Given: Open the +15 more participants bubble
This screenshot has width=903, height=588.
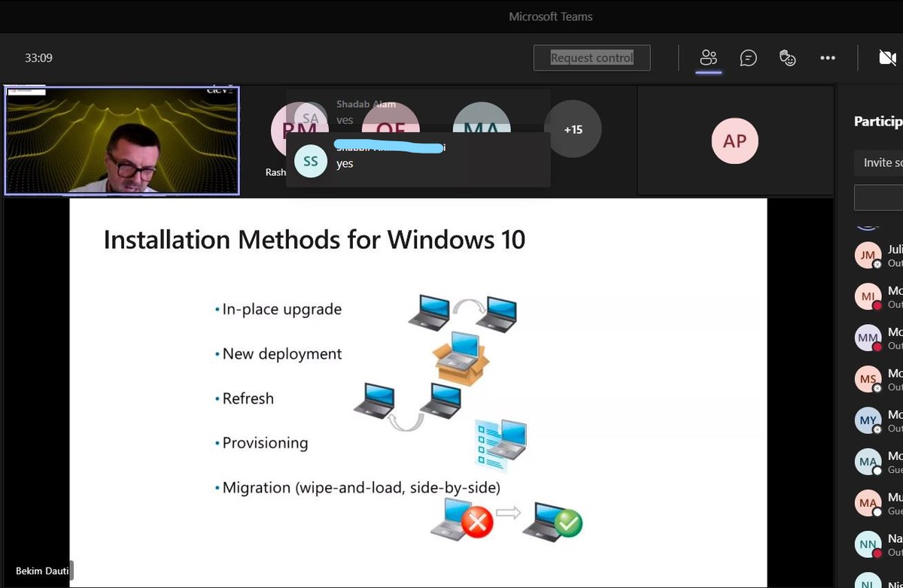Looking at the screenshot, I should (x=573, y=129).
